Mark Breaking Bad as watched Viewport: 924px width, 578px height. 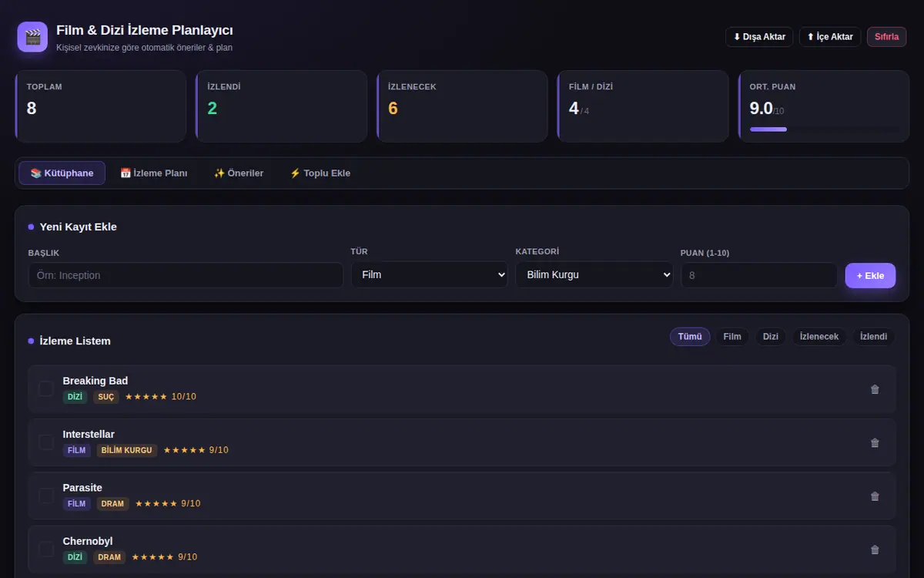(x=46, y=388)
